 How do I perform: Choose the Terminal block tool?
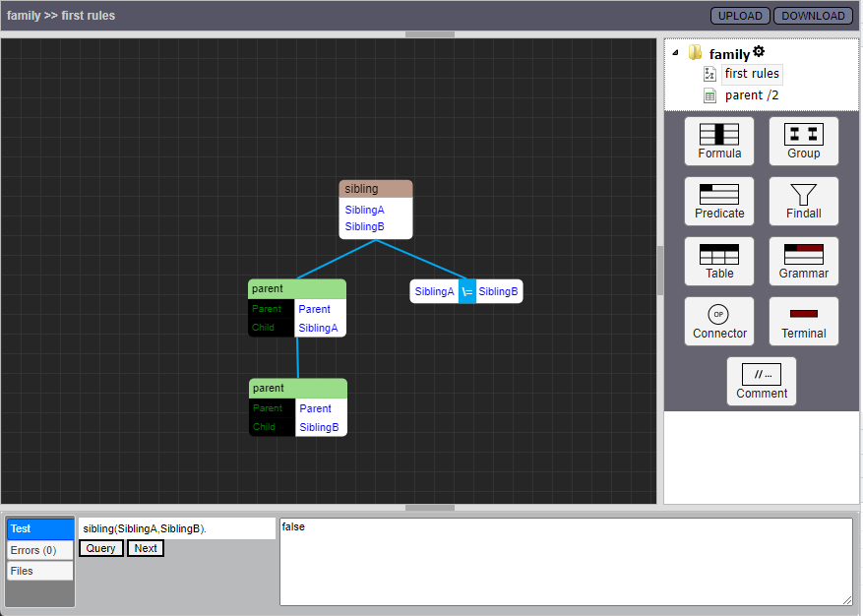803,321
